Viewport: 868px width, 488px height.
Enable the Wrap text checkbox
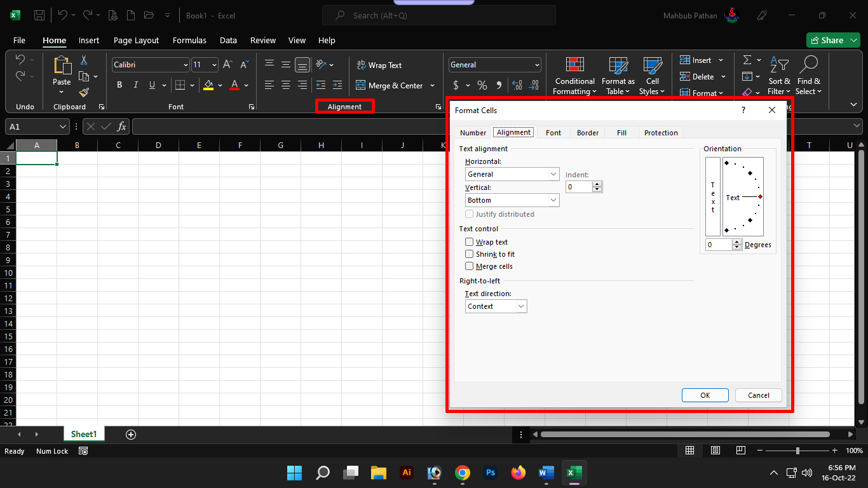point(470,242)
